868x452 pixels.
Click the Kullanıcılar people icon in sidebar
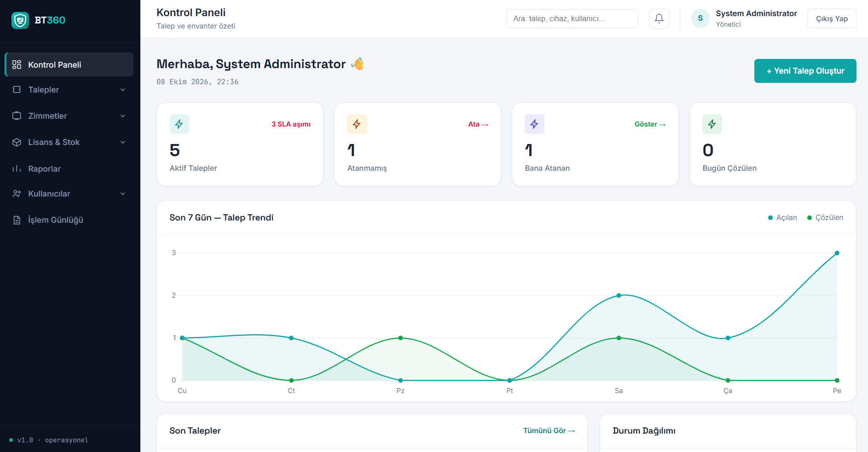pos(17,194)
